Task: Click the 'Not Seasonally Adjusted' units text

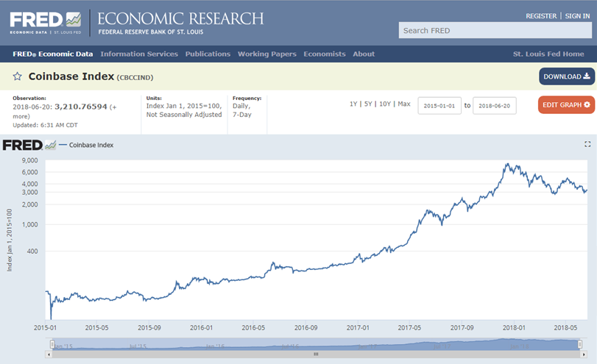Action: point(184,115)
